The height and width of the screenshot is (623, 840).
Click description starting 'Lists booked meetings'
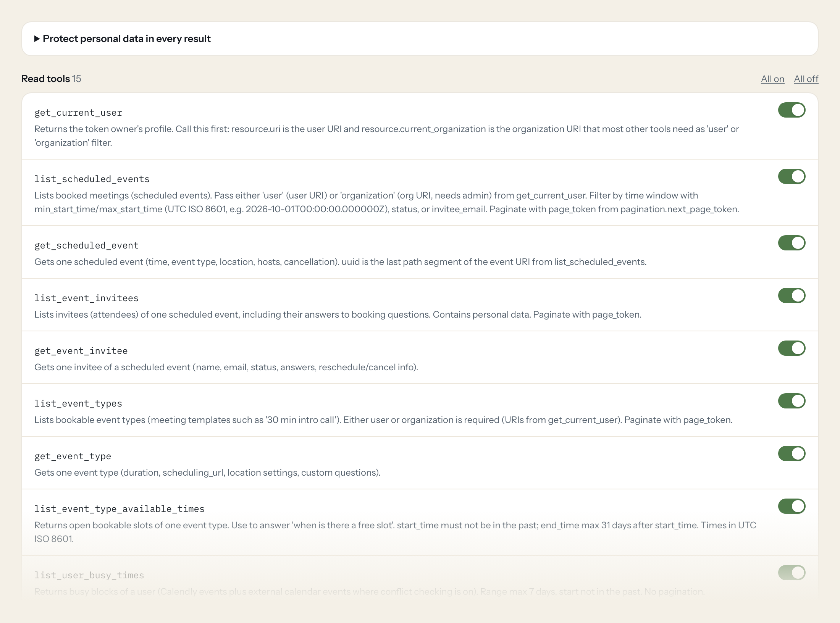click(387, 202)
